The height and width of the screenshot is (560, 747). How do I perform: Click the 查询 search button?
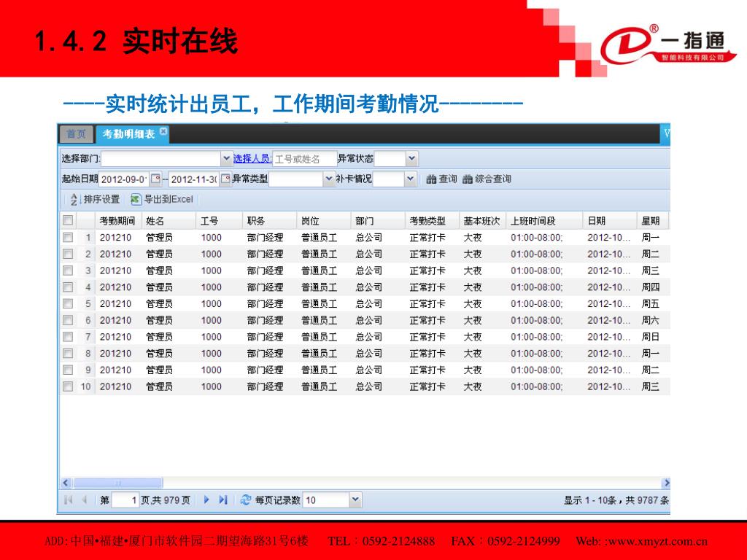[441, 179]
